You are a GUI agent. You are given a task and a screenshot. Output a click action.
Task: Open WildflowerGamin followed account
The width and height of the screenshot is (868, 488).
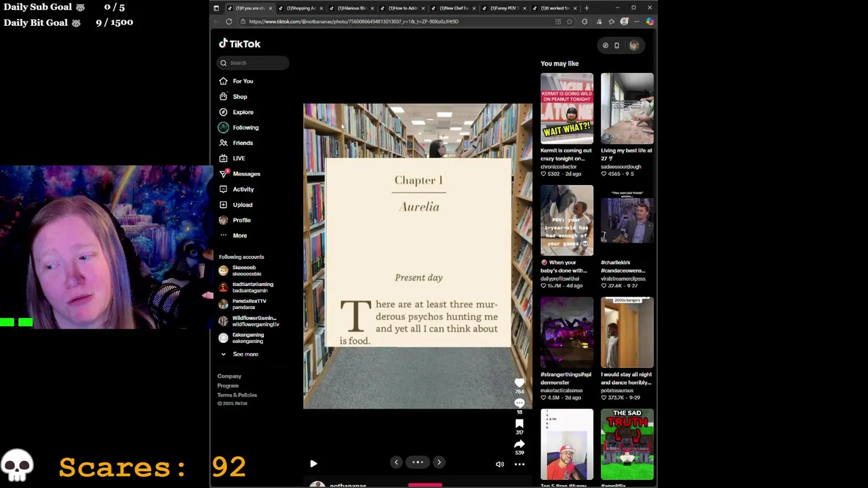[248, 321]
